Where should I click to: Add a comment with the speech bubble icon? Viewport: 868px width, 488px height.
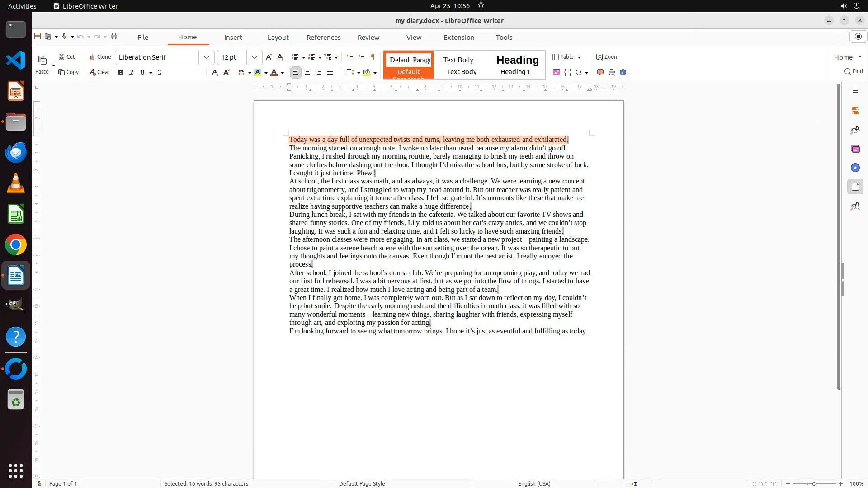pyautogui.click(x=600, y=72)
